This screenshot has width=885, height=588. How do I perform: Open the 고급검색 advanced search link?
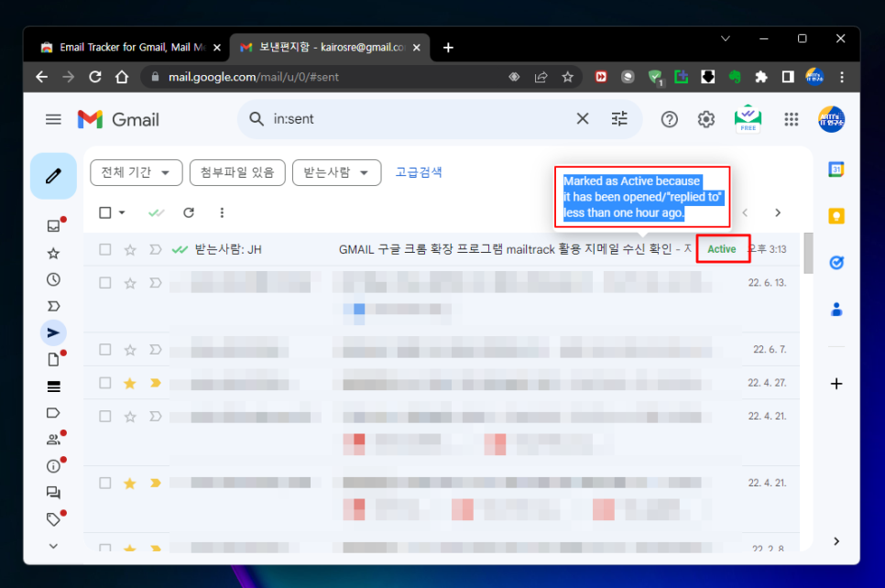pyautogui.click(x=419, y=172)
